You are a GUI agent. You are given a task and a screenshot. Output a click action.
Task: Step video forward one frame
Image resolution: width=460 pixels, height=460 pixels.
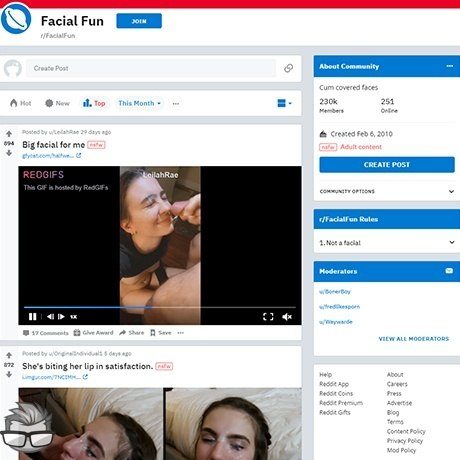pos(61,316)
